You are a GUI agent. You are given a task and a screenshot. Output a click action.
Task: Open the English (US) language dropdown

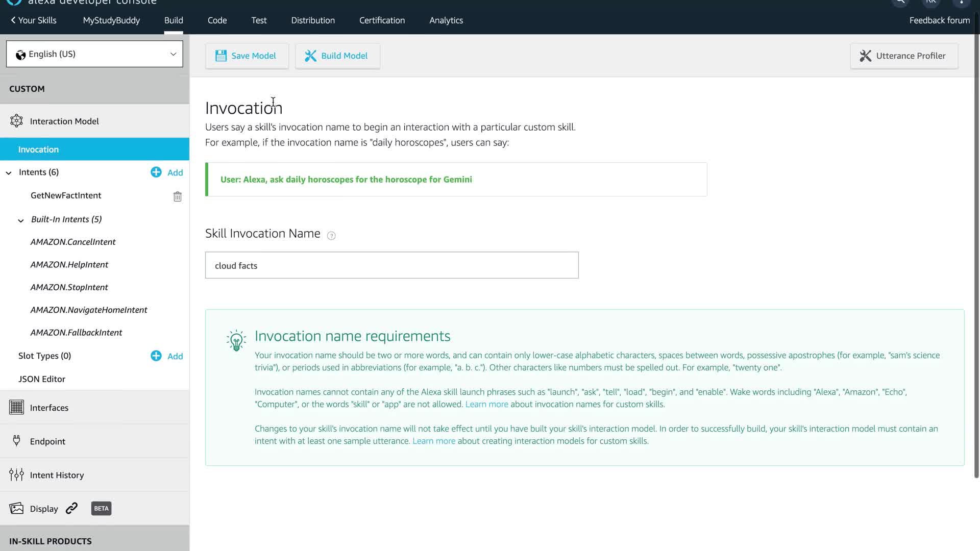click(x=94, y=54)
